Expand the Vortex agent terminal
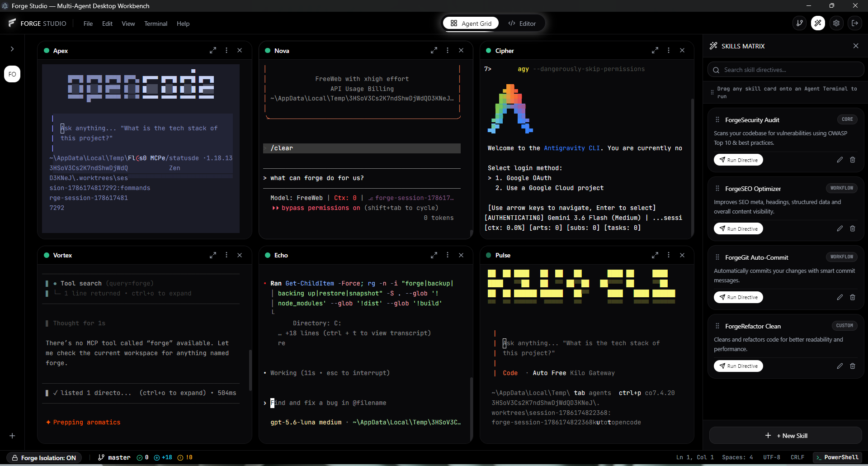 point(213,255)
